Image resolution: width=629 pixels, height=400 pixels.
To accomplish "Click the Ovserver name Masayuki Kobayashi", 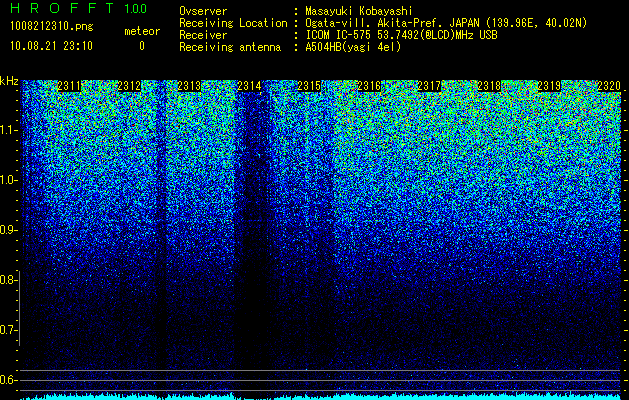I will (359, 12).
